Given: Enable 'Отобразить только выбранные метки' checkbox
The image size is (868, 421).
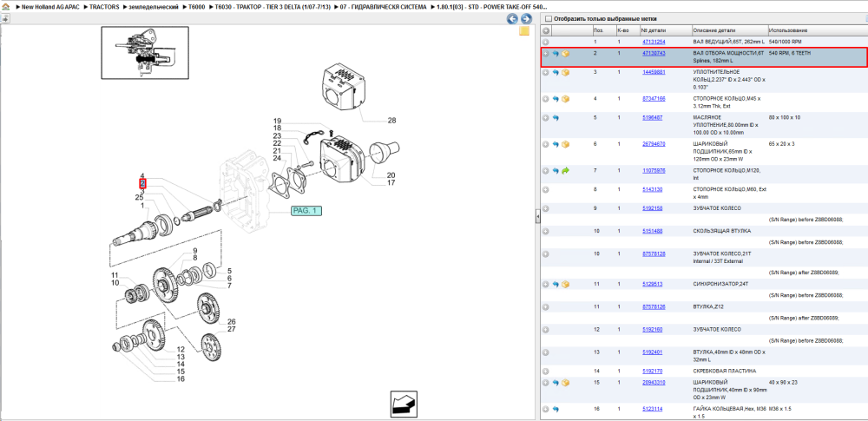Looking at the screenshot, I should 548,19.
